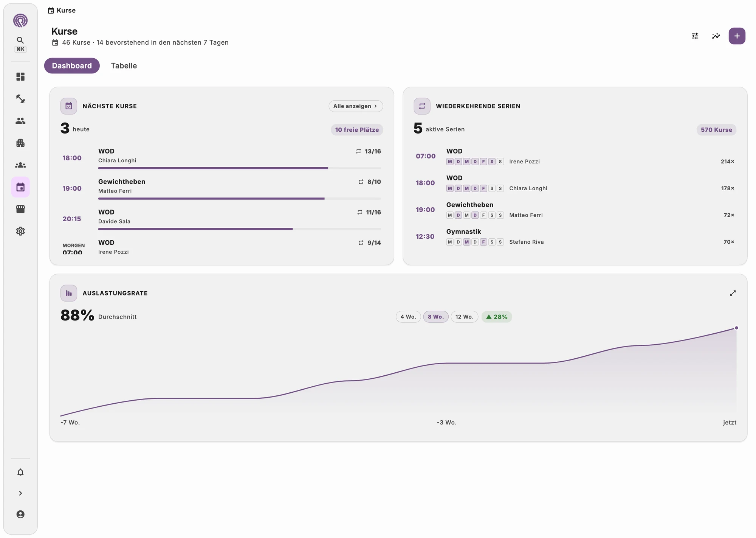Click the 28% growth indicator badge
Viewport: 756px width, 538px height.
tap(497, 317)
